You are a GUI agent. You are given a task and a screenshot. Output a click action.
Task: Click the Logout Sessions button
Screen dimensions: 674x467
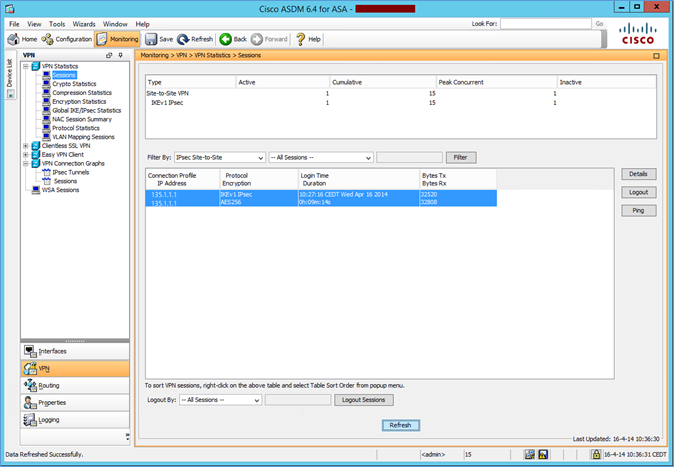point(364,400)
